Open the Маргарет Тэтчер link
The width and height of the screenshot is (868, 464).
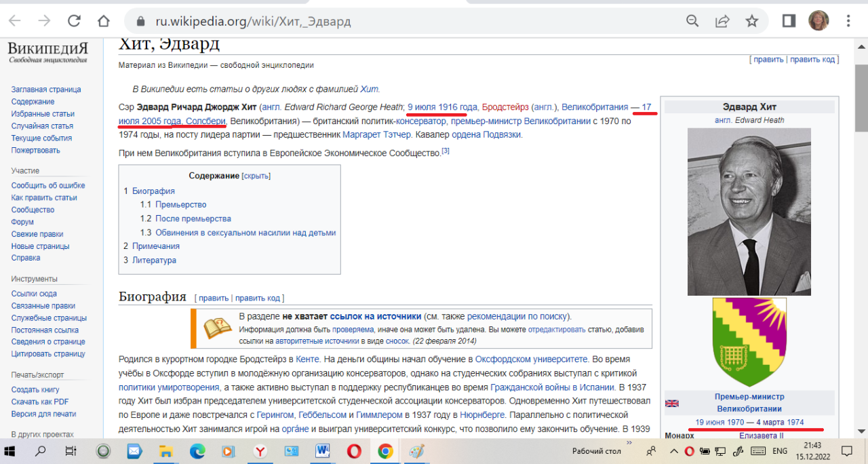click(376, 135)
